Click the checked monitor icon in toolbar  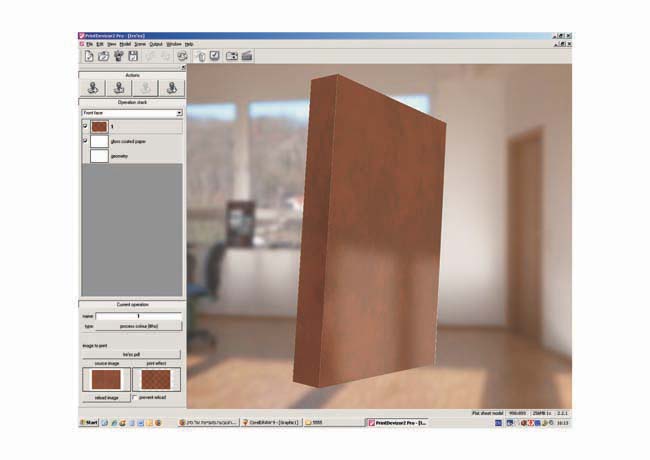[x=214, y=56]
